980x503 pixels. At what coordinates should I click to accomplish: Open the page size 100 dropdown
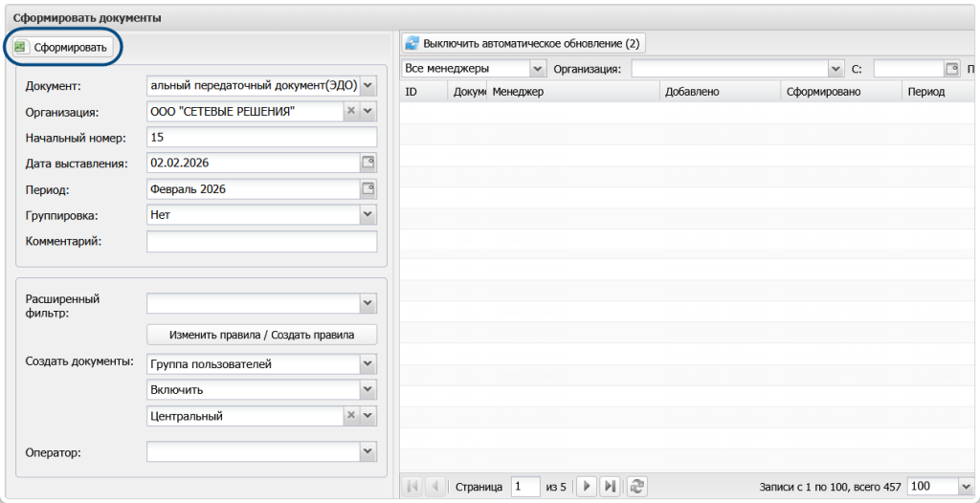[x=965, y=486]
